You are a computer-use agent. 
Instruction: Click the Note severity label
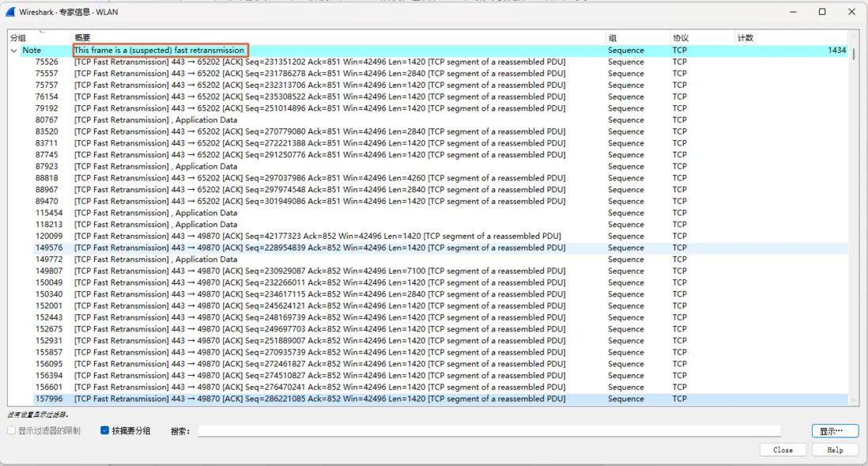coord(32,51)
